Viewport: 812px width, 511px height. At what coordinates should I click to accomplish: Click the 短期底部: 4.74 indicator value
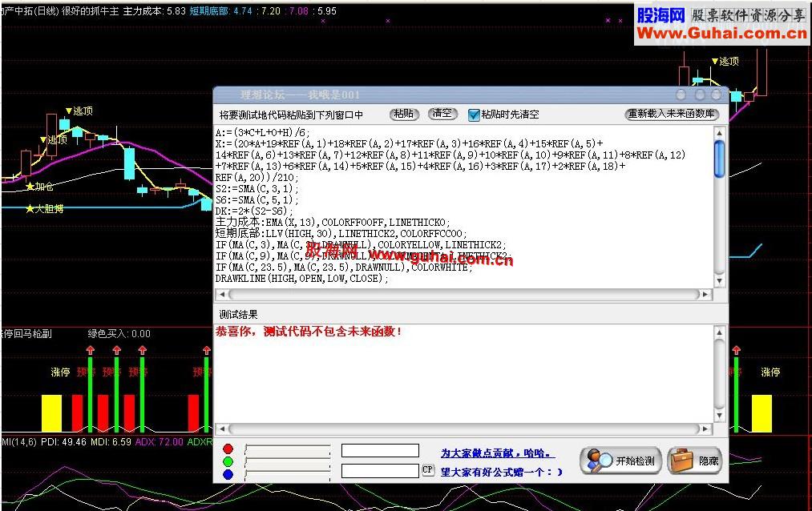pos(220,11)
